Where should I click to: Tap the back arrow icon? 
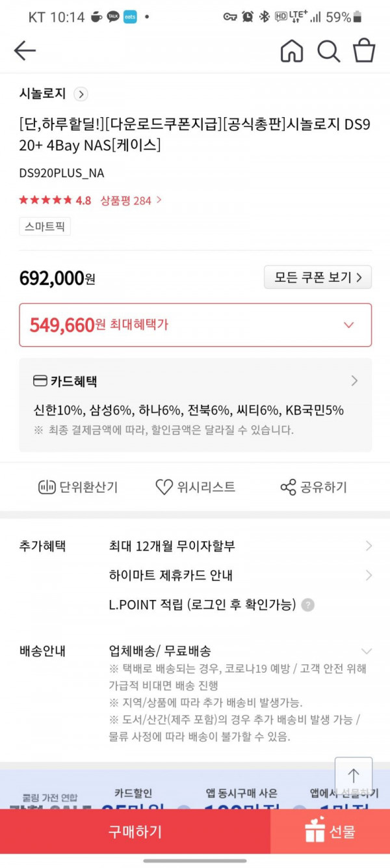tap(25, 51)
